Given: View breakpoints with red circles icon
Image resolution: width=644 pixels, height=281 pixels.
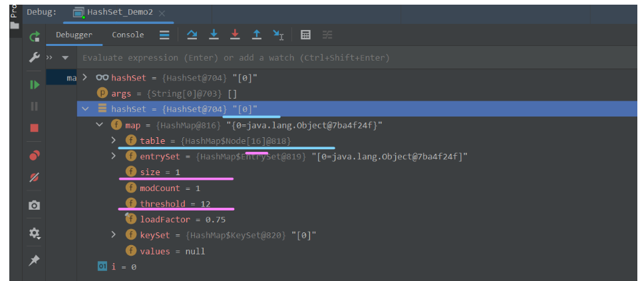Looking at the screenshot, I should (35, 156).
